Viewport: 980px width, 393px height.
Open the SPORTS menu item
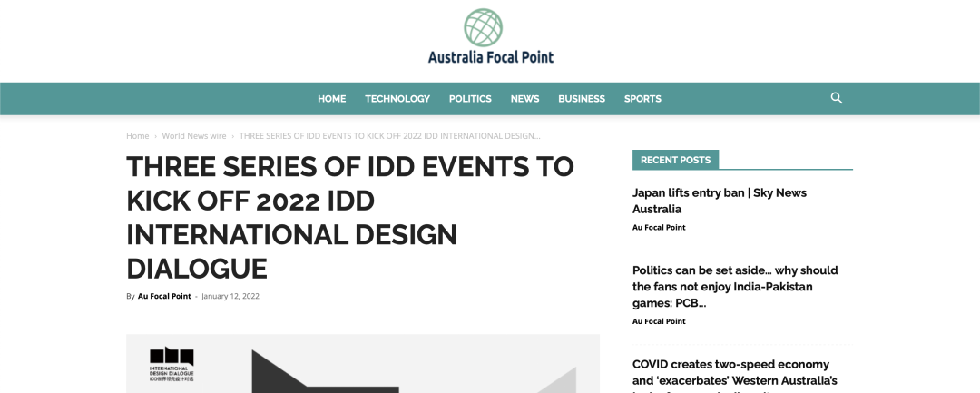pos(642,99)
